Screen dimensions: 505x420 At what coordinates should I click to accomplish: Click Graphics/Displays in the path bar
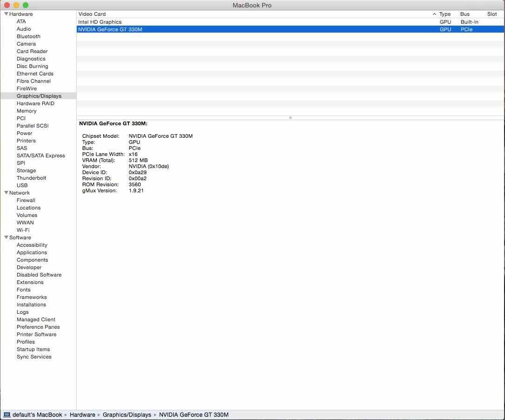click(x=127, y=415)
